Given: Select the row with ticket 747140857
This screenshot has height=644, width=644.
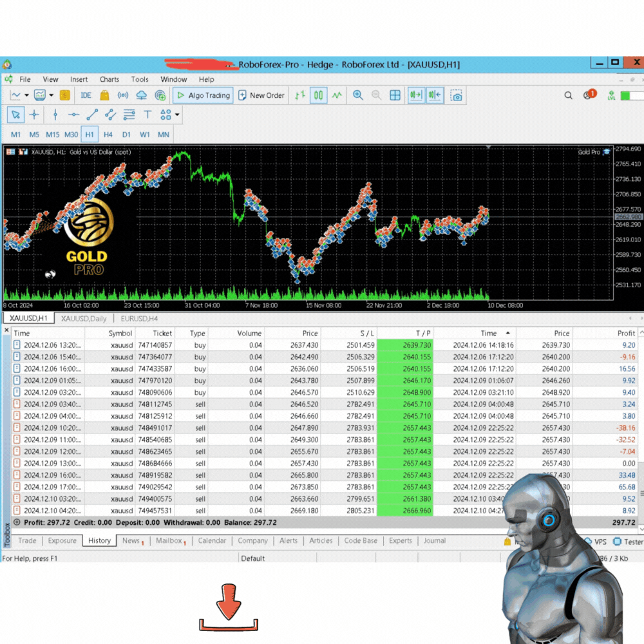Looking at the screenshot, I should pyautogui.click(x=325, y=345).
